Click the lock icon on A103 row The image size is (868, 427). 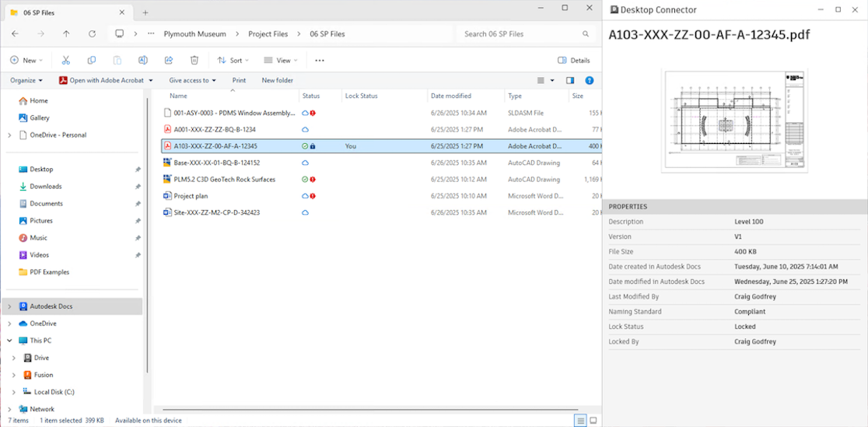[313, 146]
